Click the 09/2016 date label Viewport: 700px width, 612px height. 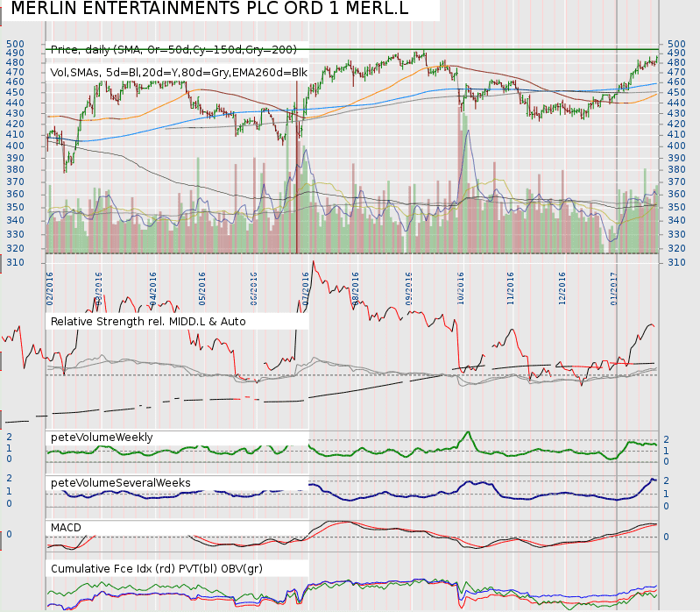[x=408, y=288]
